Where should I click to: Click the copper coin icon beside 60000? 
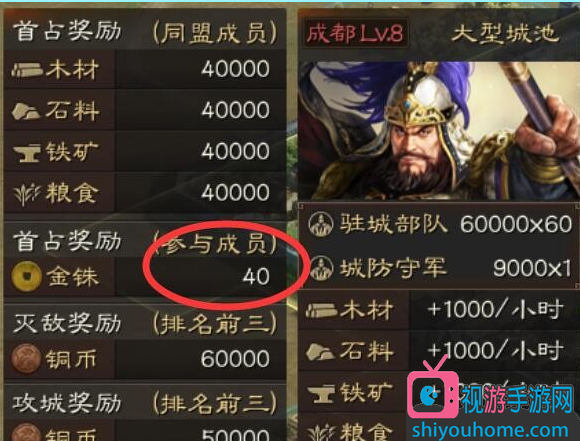26,358
